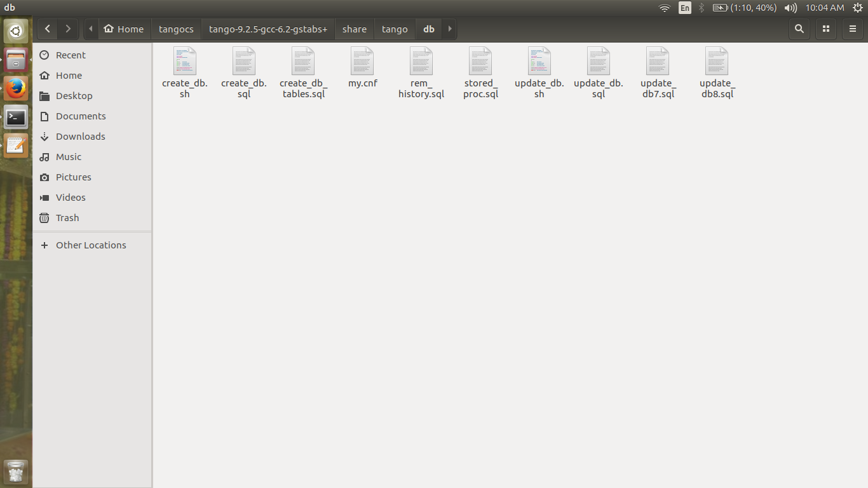Image resolution: width=868 pixels, height=488 pixels.
Task: Open Recent in the sidebar
Action: 92,55
